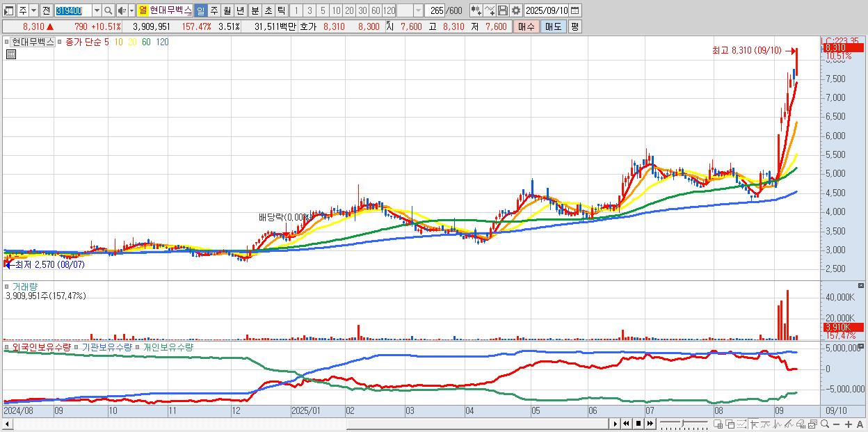Select the 60 interval button
Image resolution: width=868 pixels, height=432 pixels.
[x=376, y=10]
